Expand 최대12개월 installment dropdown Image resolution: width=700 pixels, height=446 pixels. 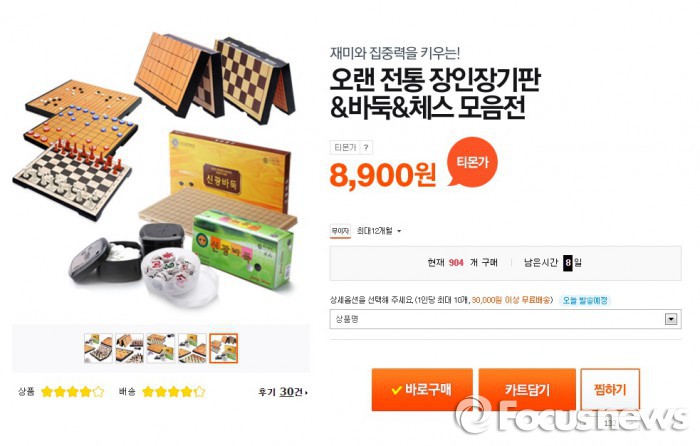(379, 231)
